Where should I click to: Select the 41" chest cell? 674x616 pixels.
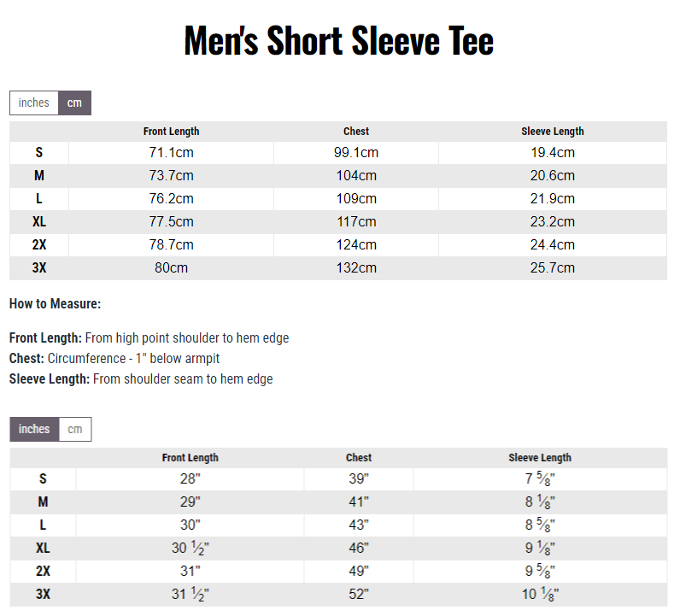(359, 502)
